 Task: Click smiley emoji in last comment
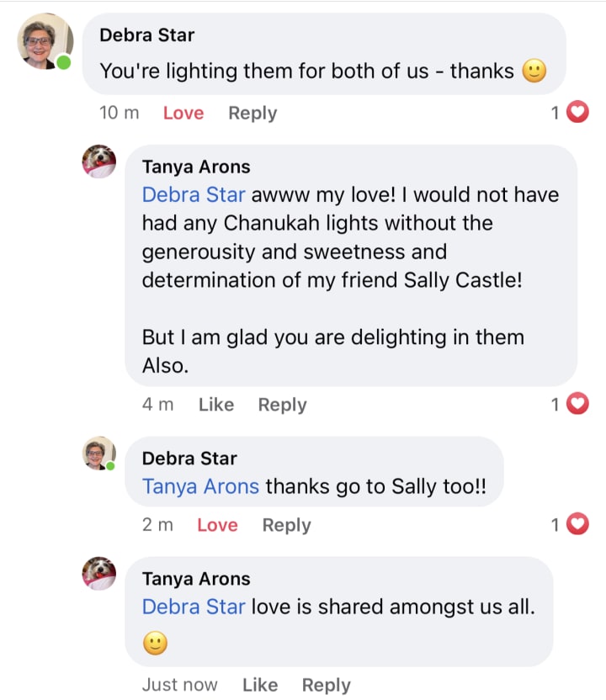[x=155, y=644]
